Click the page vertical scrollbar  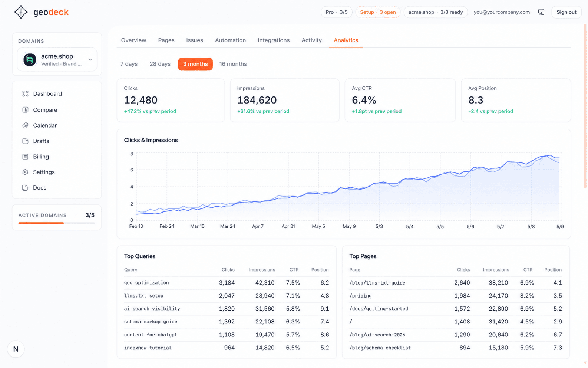(585, 106)
